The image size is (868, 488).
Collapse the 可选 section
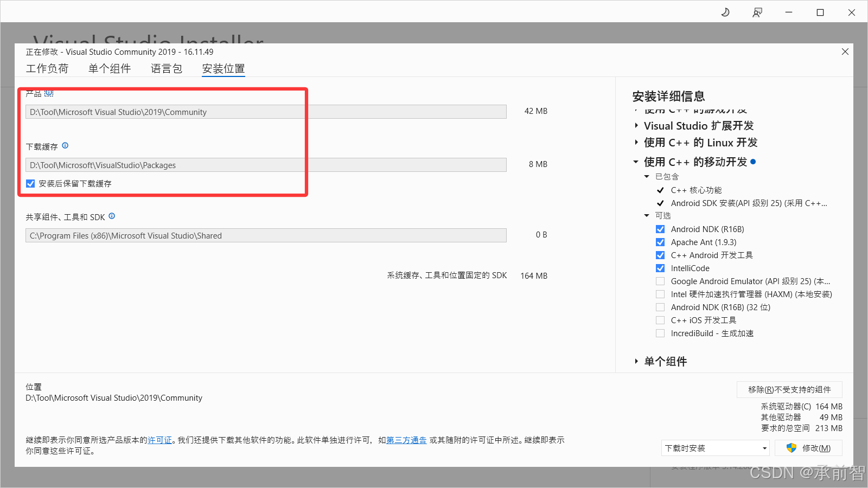[647, 216]
